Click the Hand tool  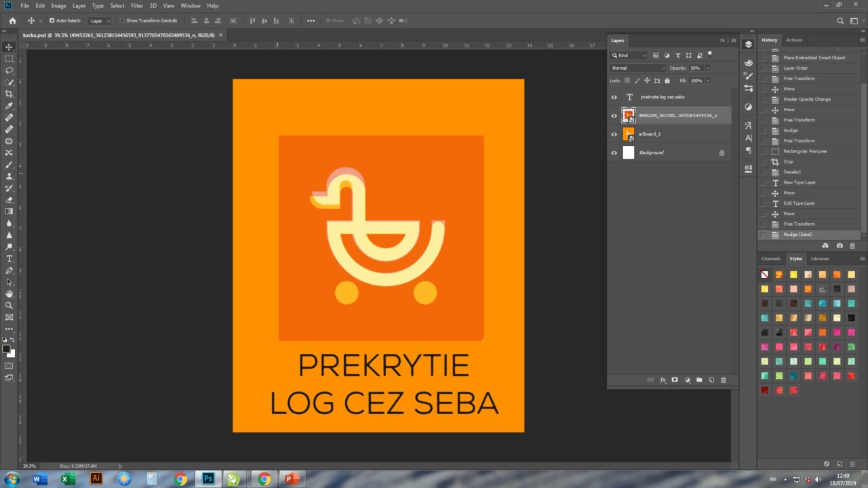[9, 293]
